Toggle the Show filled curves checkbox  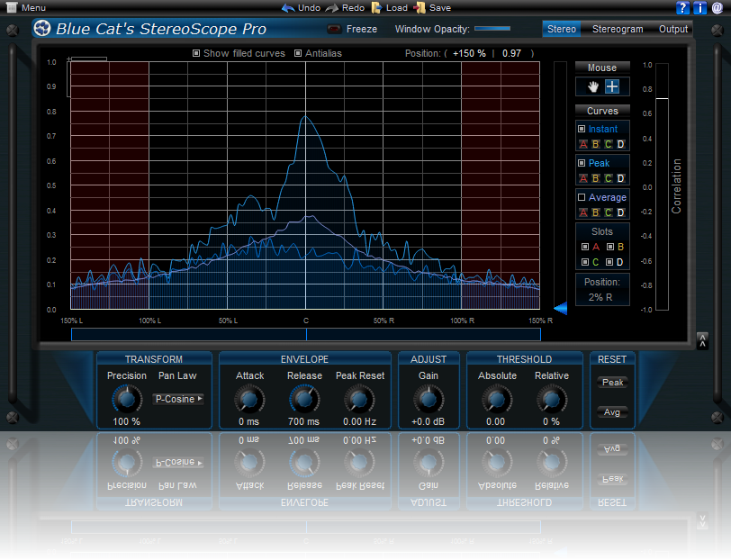tap(197, 53)
